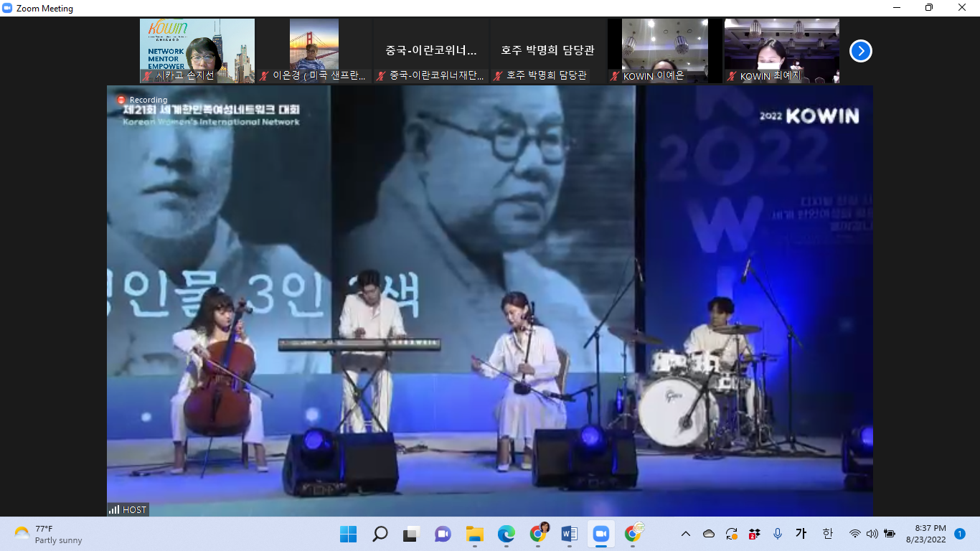Select the 호주 박명희 담당관 participant tile
This screenshot has width=980, height=551.
coord(547,50)
